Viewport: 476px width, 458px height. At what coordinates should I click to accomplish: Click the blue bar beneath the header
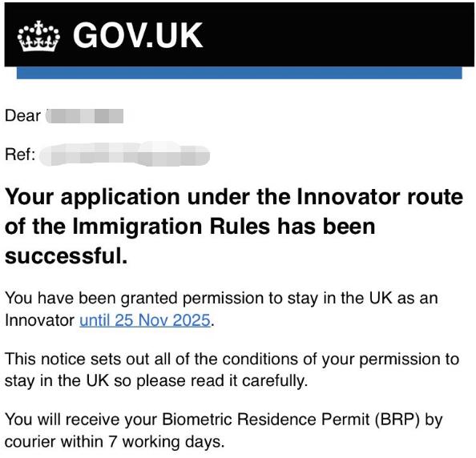click(x=240, y=73)
